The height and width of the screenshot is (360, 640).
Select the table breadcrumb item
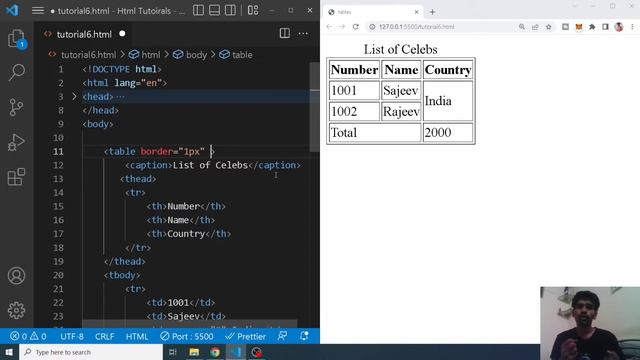(242, 55)
